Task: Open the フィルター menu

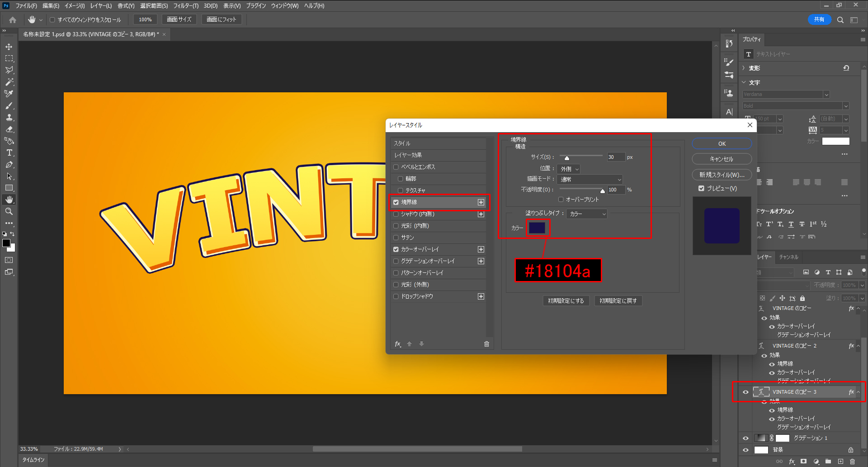Action: click(x=185, y=6)
